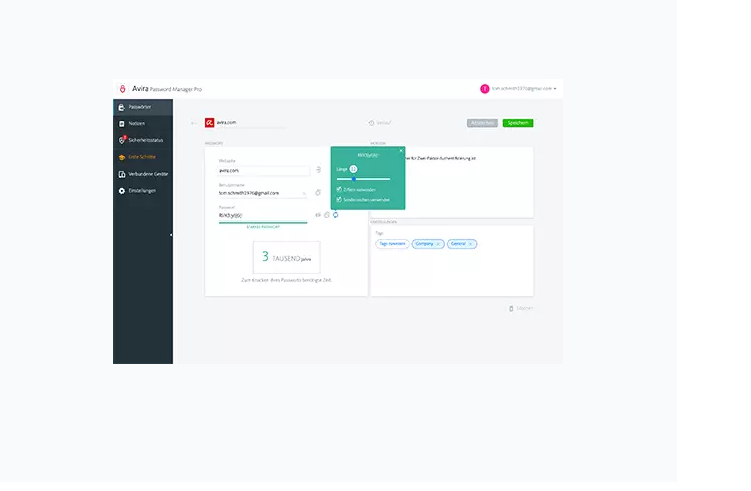Viewport: 751px width, 491px height.
Task: Remove the Company tag
Action: click(x=438, y=244)
